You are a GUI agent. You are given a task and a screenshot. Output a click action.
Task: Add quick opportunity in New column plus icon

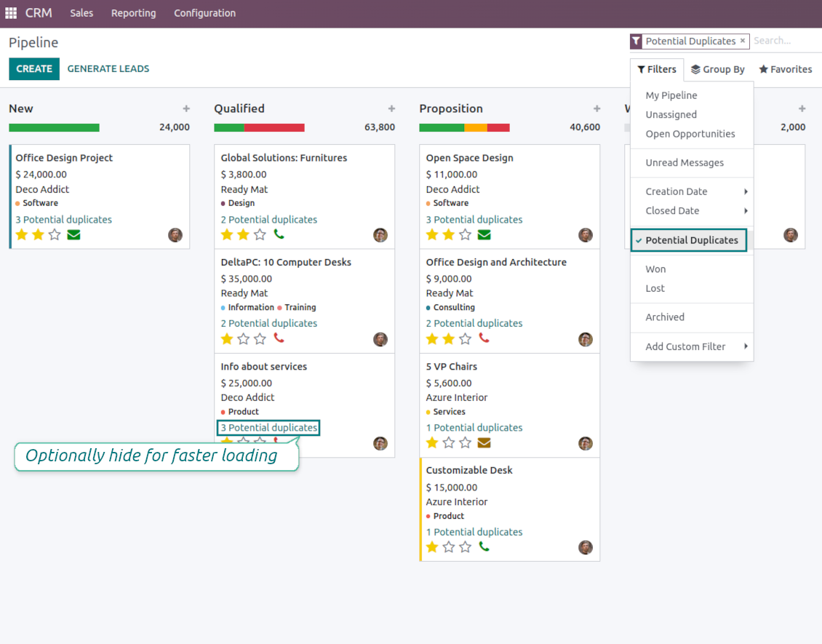[186, 108]
